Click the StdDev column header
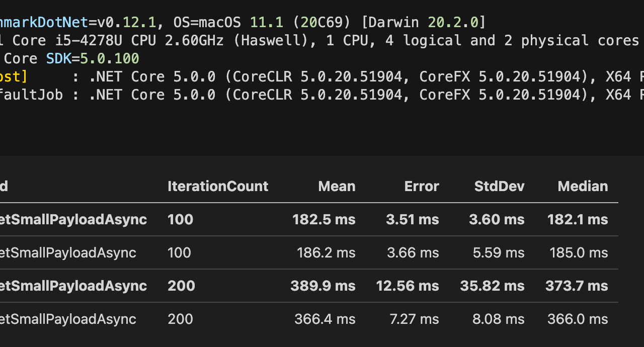Image resolution: width=644 pixels, height=347 pixels. (x=499, y=187)
